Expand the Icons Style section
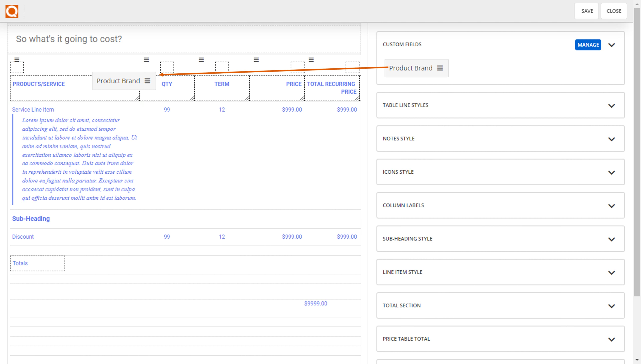This screenshot has width=641, height=364. (612, 172)
